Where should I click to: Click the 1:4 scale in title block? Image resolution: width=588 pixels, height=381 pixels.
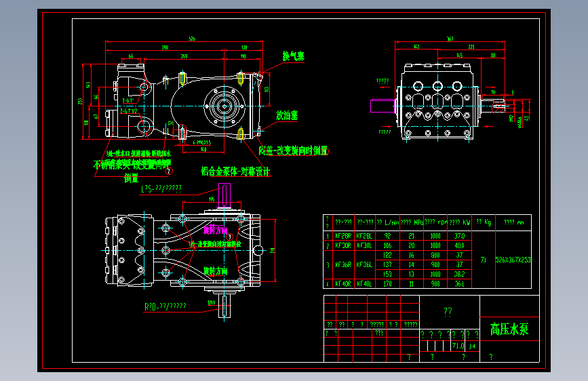472,346
